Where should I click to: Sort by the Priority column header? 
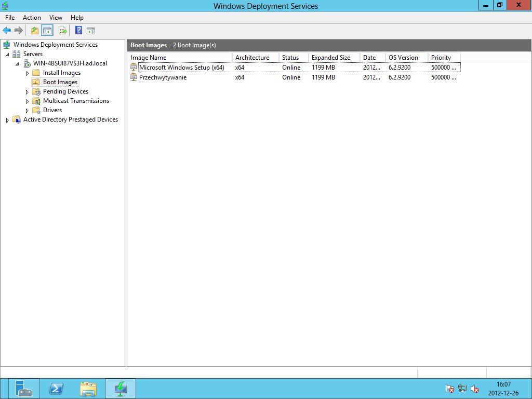(x=444, y=58)
